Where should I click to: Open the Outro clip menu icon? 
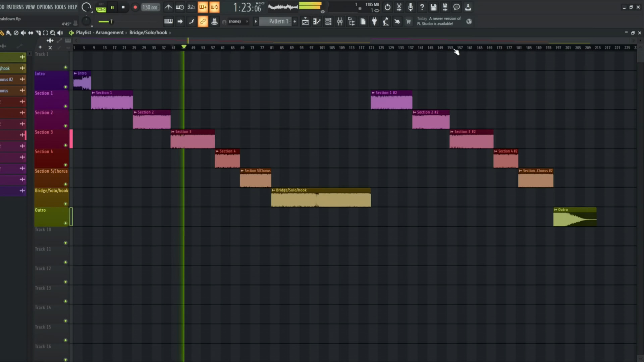click(556, 210)
